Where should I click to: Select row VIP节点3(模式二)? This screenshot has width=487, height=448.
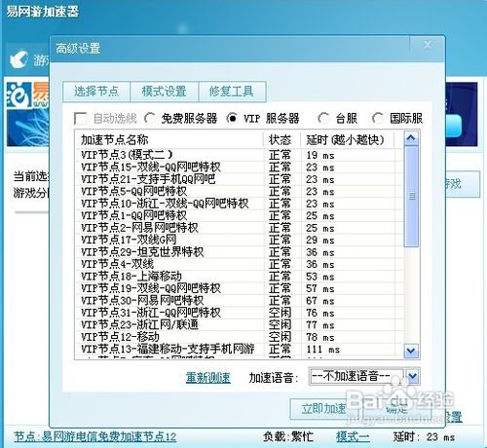tap(240, 155)
